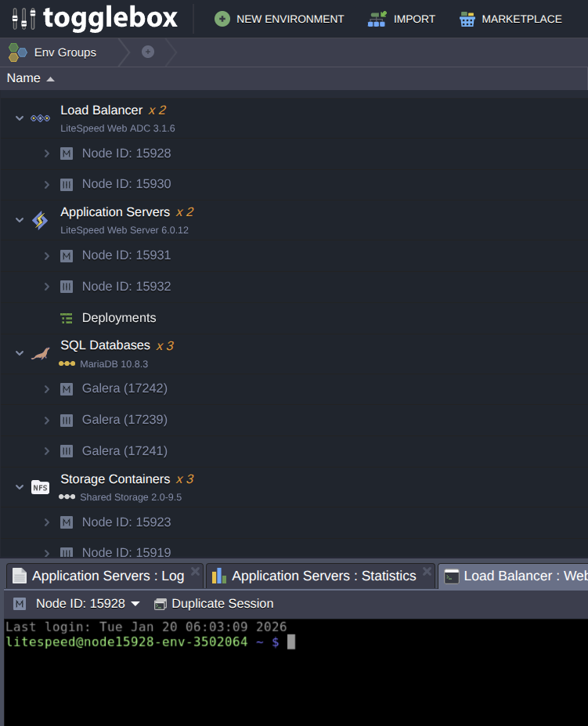Expand Galera (17239)
This screenshot has width=588, height=726.
point(47,421)
